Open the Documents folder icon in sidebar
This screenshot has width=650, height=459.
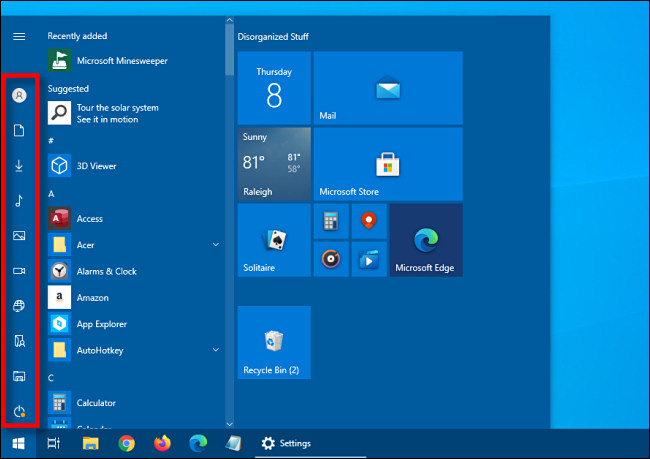[19, 130]
